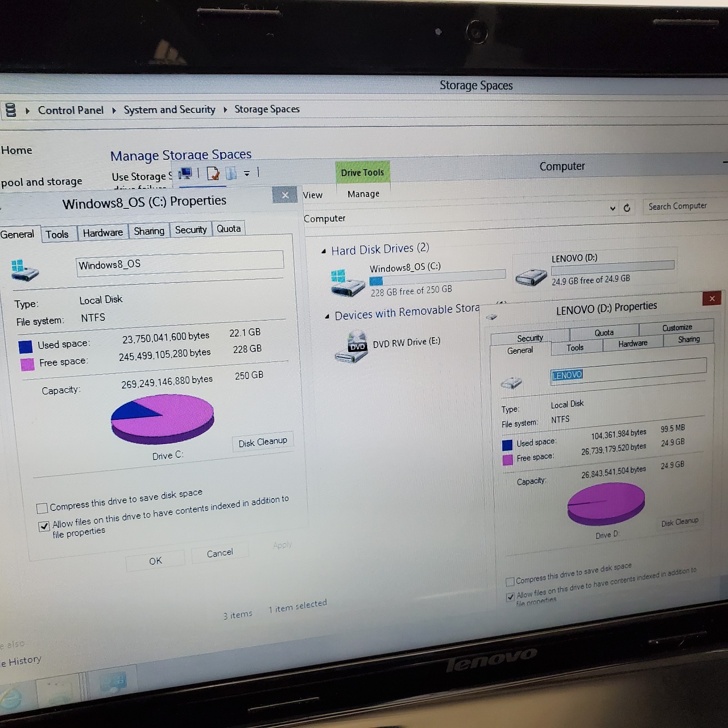Switch to Hardware tab in C: Properties
This screenshot has width=728, height=728.
coord(103,233)
